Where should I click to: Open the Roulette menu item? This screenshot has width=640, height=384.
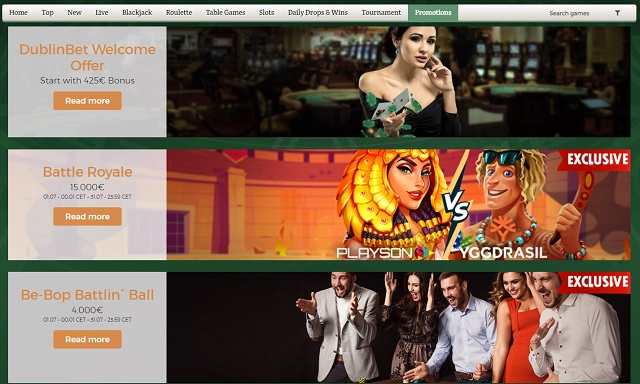179,13
